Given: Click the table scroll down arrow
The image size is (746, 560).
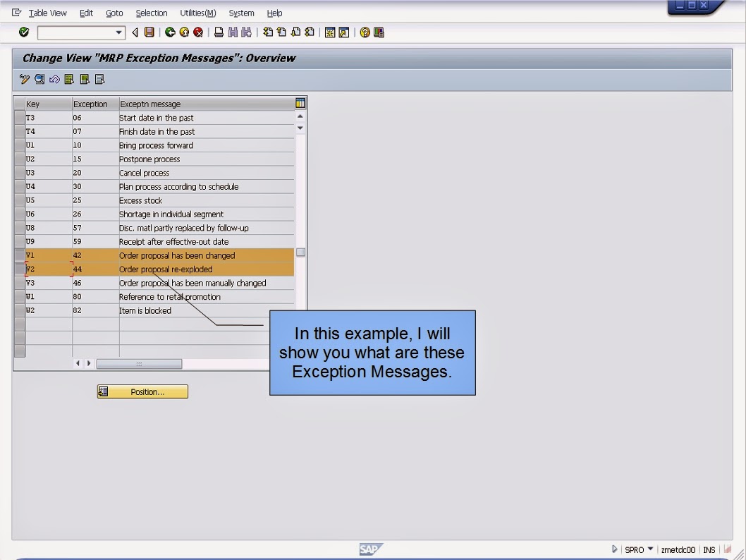Looking at the screenshot, I should [300, 128].
